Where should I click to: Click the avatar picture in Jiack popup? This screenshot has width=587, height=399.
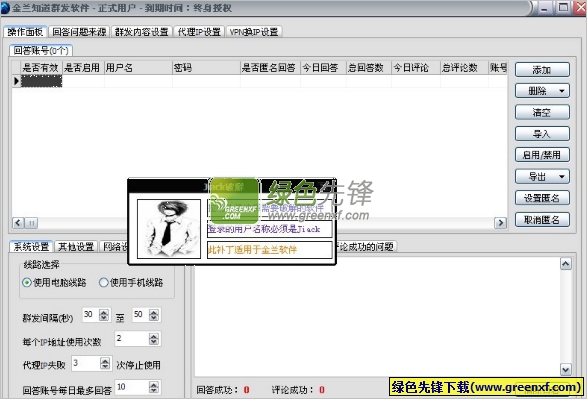point(169,229)
